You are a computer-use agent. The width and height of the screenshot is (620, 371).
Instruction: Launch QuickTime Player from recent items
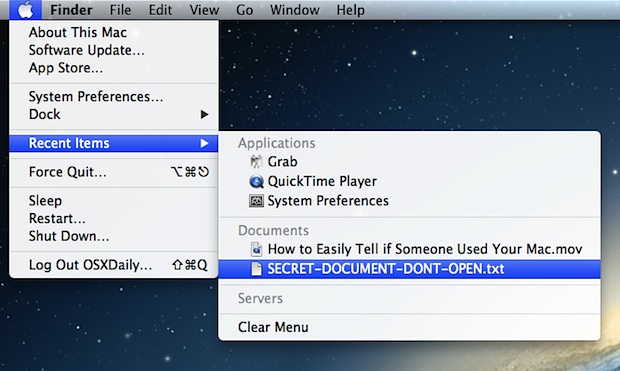pos(409,181)
